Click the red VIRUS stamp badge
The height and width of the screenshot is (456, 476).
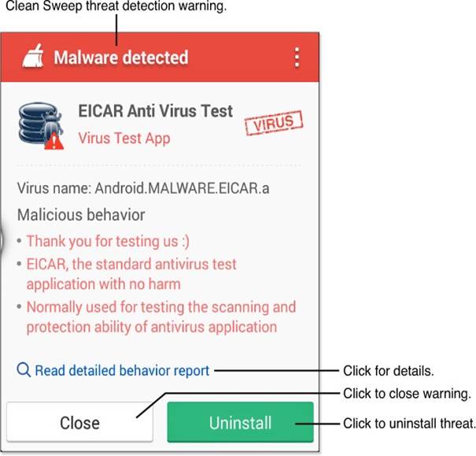point(274,122)
